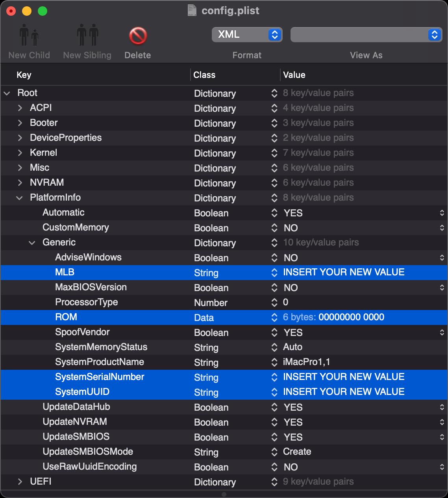Open class stepper for SystemMemoryStatus row
Viewport: 448px width, 498px height.
coord(274,347)
